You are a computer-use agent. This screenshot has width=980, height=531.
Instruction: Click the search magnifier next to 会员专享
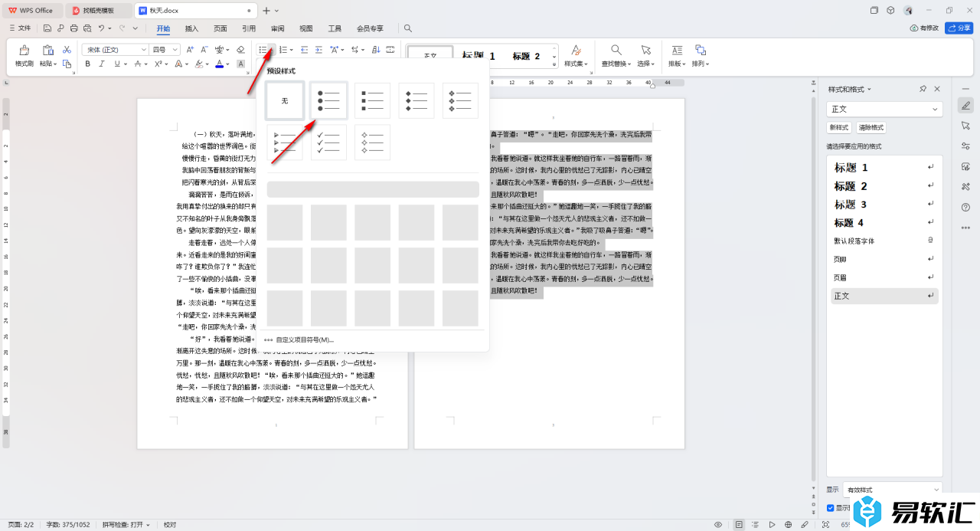click(408, 28)
